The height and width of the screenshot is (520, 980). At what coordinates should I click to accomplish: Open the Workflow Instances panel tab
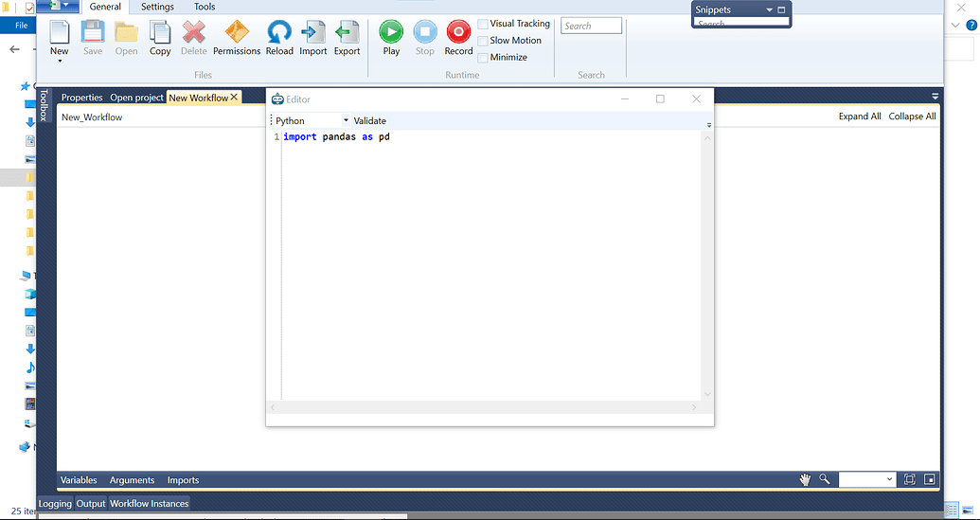(x=149, y=503)
